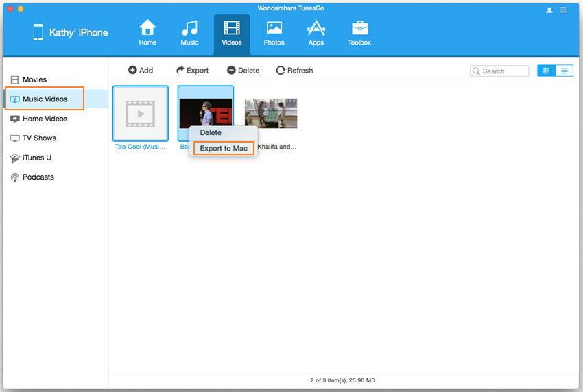Go to the Apps section
583x392 pixels.
(316, 33)
